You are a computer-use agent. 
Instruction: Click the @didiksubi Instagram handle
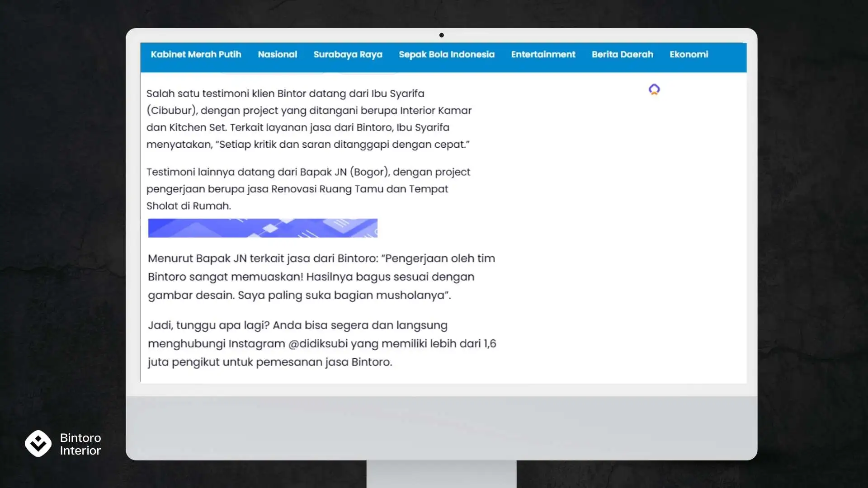click(x=318, y=344)
